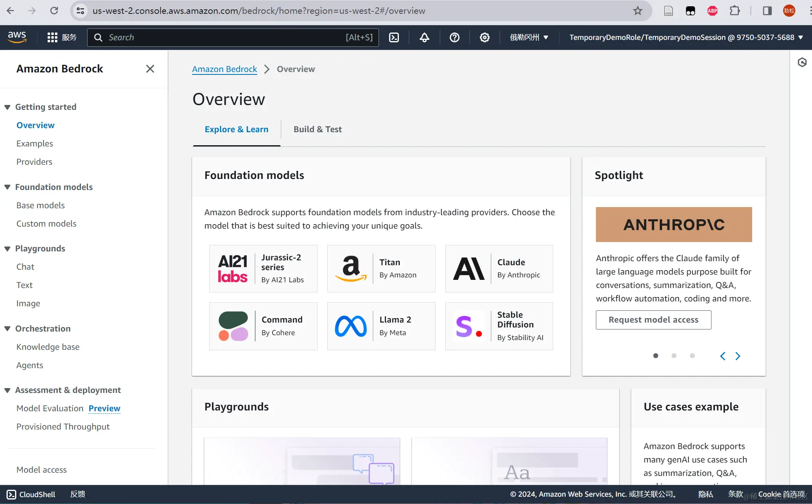The image size is (812, 504).
Task: Open the browser extensions puzzle icon
Action: 735,11
